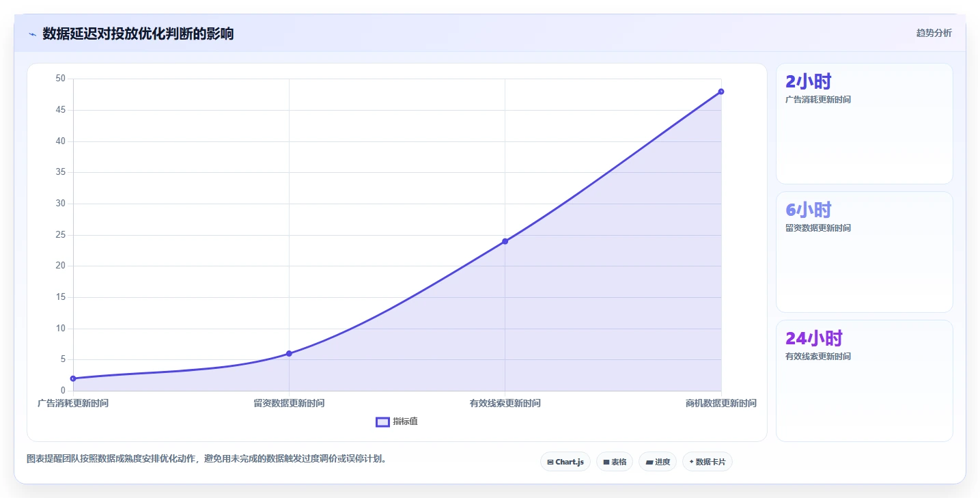Click 广告消耗更新时间 caption in the 2小时 card
The width and height of the screenshot is (980, 498).
point(818,100)
